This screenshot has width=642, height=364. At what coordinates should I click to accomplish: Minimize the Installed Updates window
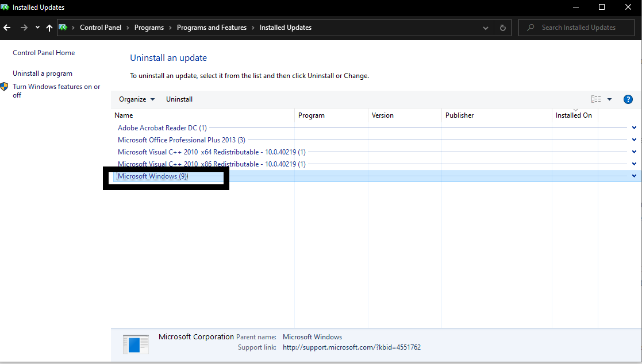pyautogui.click(x=576, y=7)
